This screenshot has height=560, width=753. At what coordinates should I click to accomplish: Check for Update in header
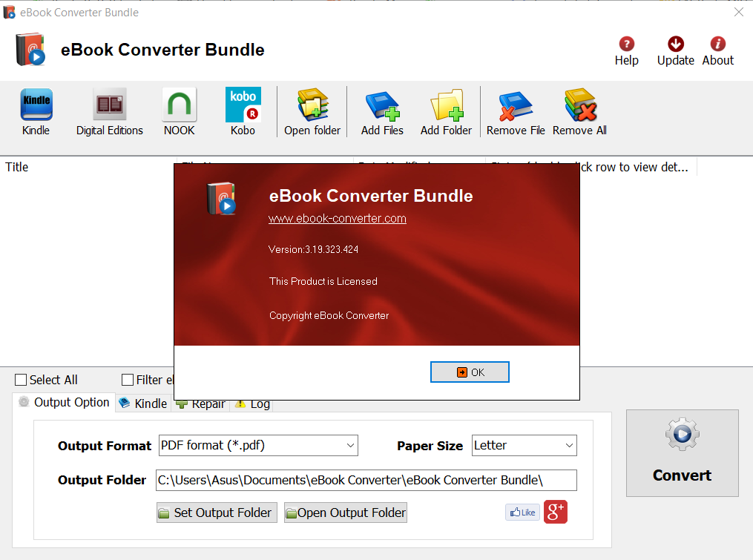click(x=676, y=51)
